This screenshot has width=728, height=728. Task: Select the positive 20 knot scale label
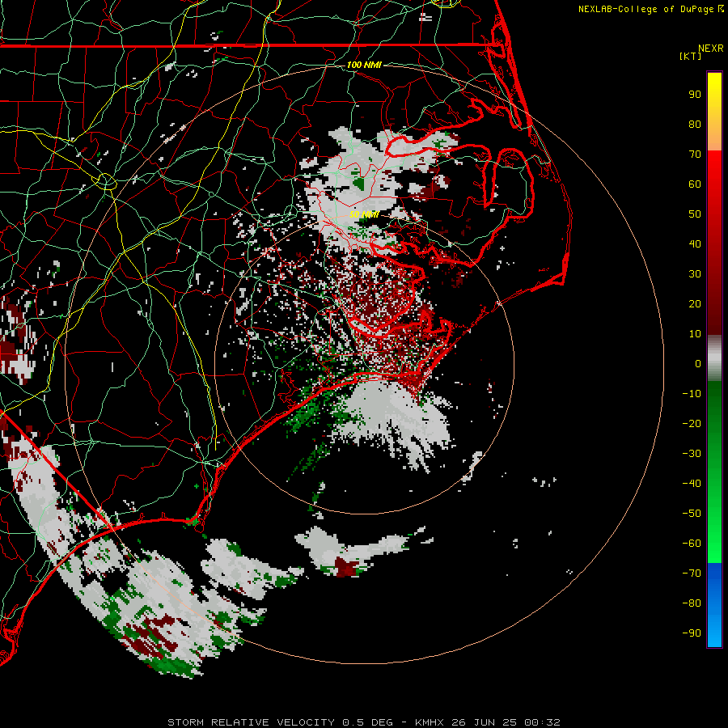695,303
